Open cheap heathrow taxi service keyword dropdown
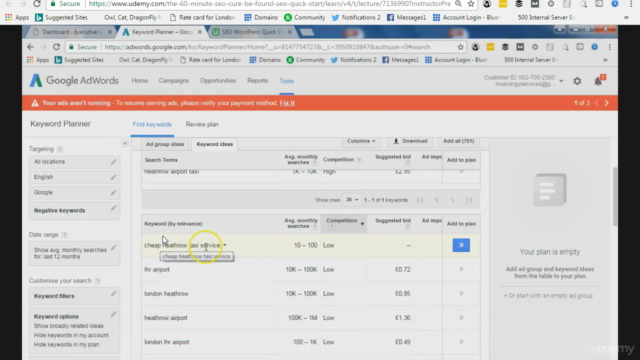This screenshot has width=640, height=360. pyautogui.click(x=225, y=245)
